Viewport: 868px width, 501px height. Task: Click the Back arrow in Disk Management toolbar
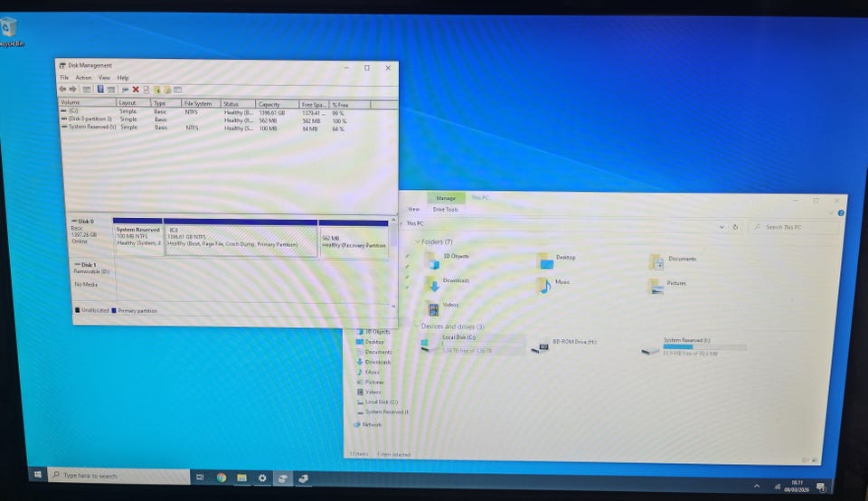click(62, 90)
